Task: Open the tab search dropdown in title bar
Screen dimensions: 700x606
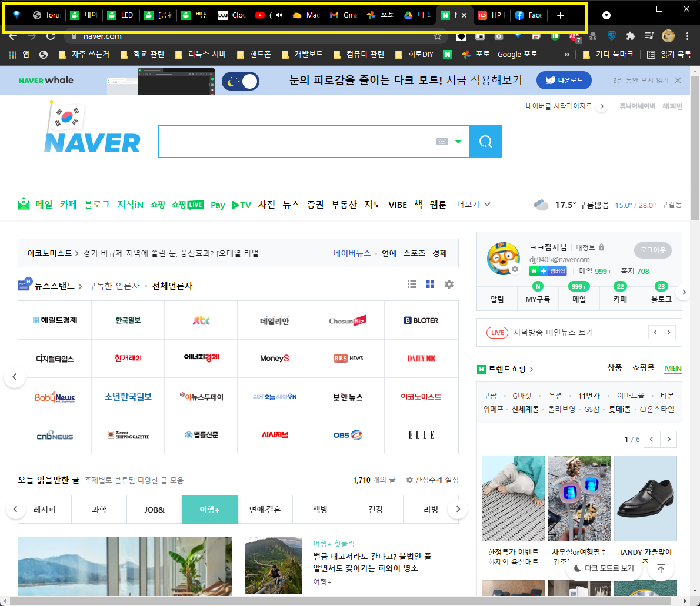Action: [606, 15]
